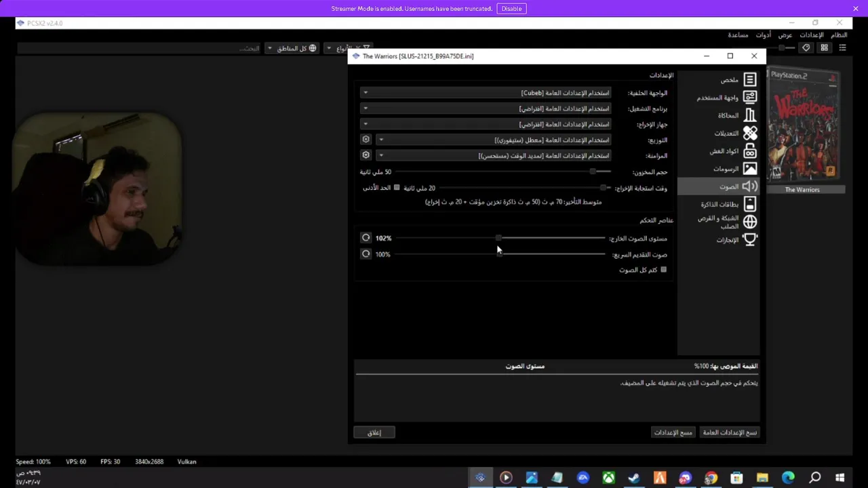868x488 pixels.
Task: Click the 'Speed: 100%' status text
Action: (33, 462)
